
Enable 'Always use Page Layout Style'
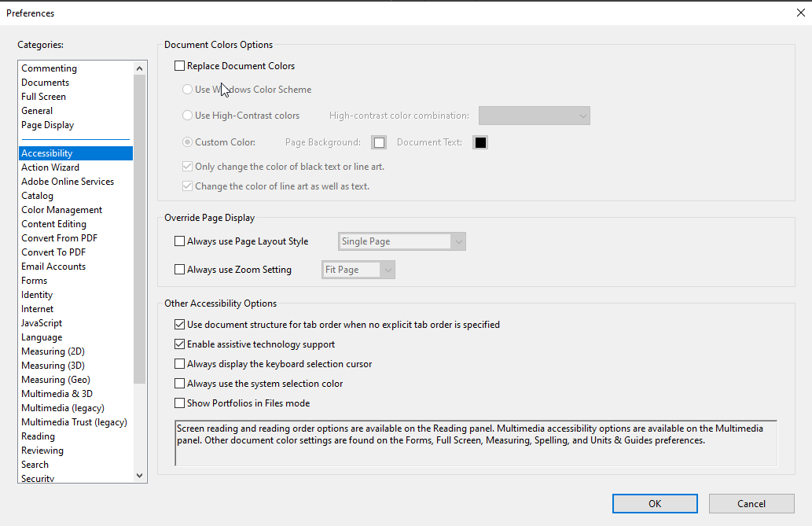[x=179, y=241]
